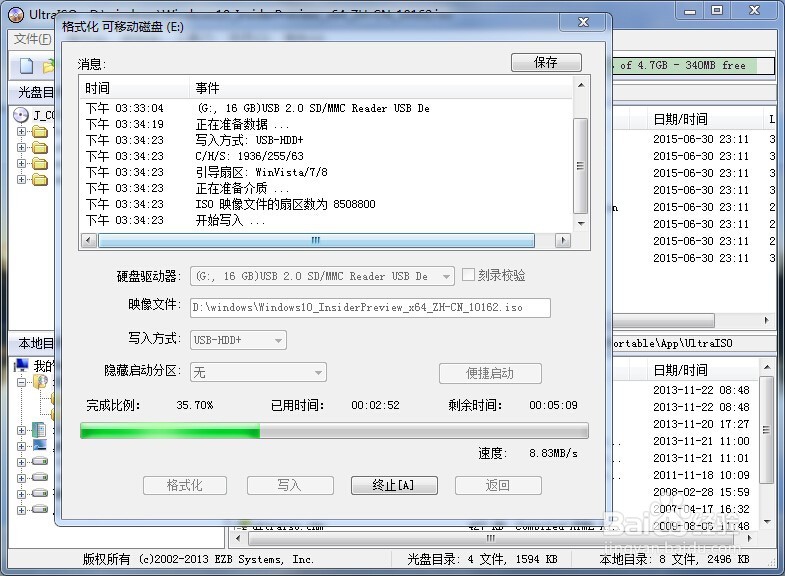Select the J_CC disc icon in tree
The image size is (785, 576).
tap(21, 115)
